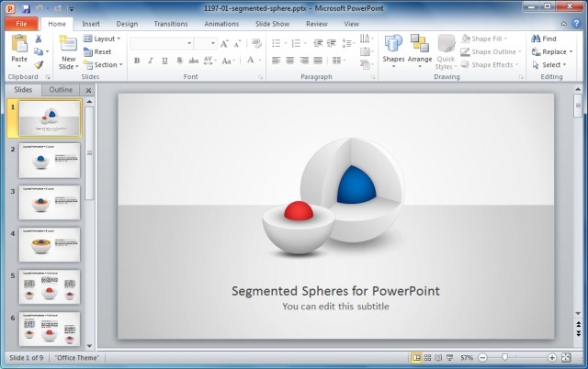Open Shape Outline options
588x369 pixels.
[x=491, y=51]
